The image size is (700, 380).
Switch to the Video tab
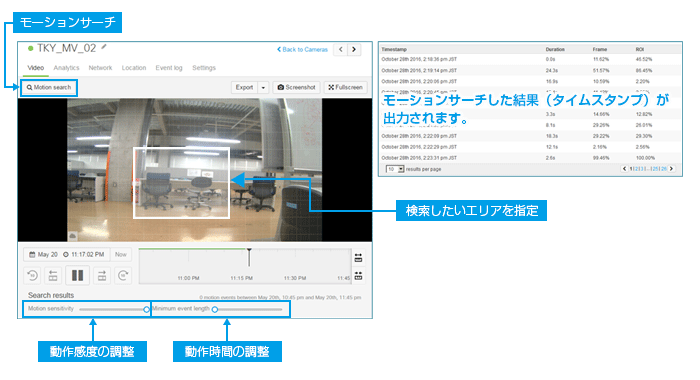click(36, 68)
